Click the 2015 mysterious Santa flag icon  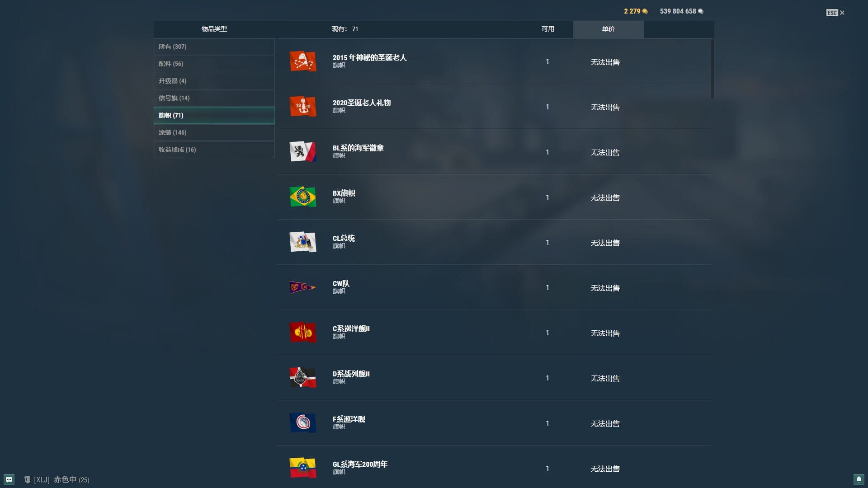click(302, 61)
